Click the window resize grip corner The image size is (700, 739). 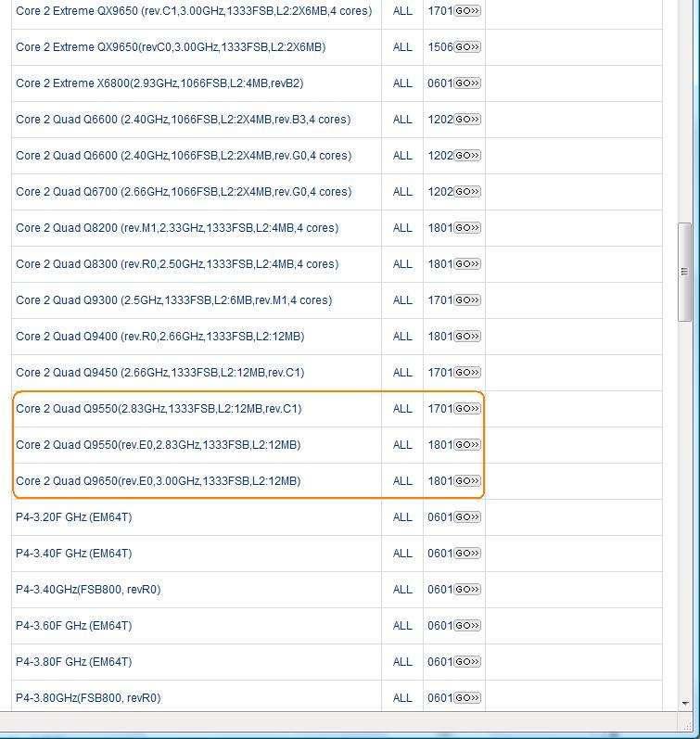[x=687, y=726]
